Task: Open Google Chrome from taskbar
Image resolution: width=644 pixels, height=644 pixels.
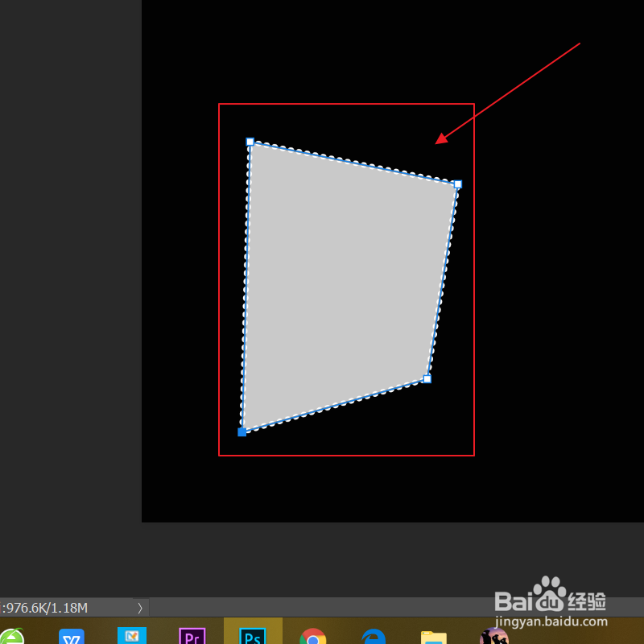Action: [x=313, y=636]
